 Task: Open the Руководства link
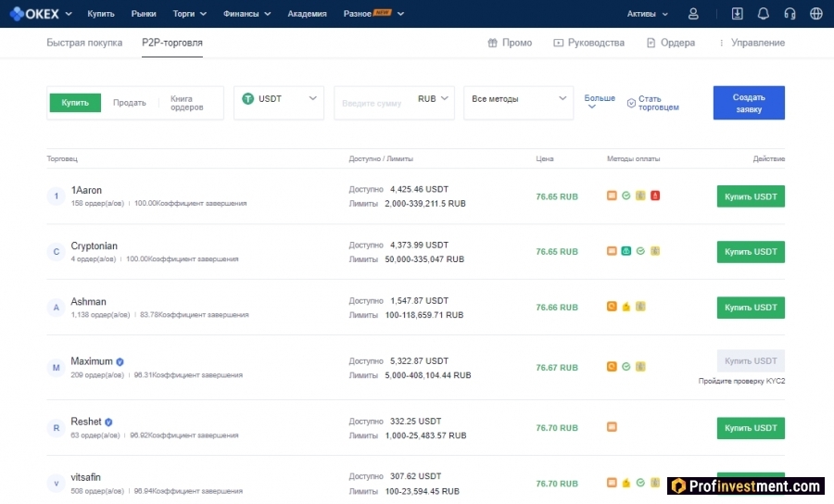tap(588, 43)
